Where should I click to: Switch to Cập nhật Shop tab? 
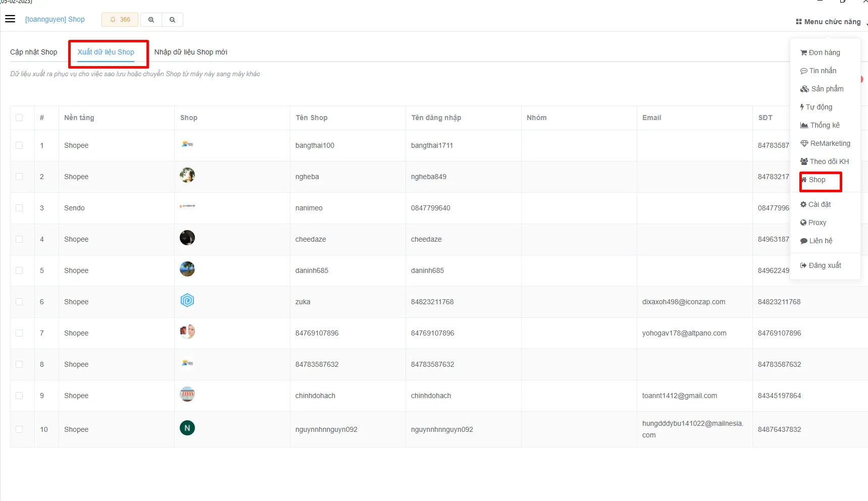tap(34, 52)
